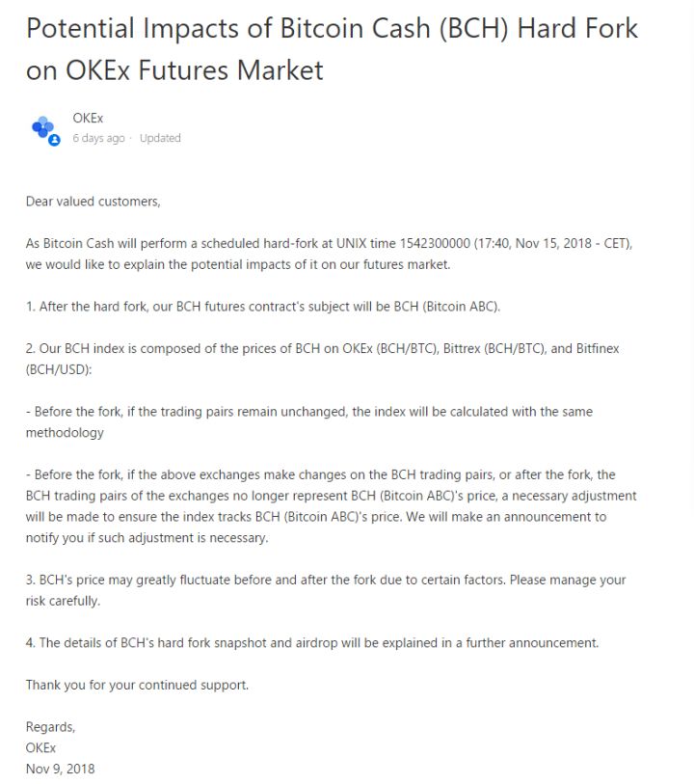Click the "Dear valued customers" greeting
694x784 pixels.
[x=93, y=202]
